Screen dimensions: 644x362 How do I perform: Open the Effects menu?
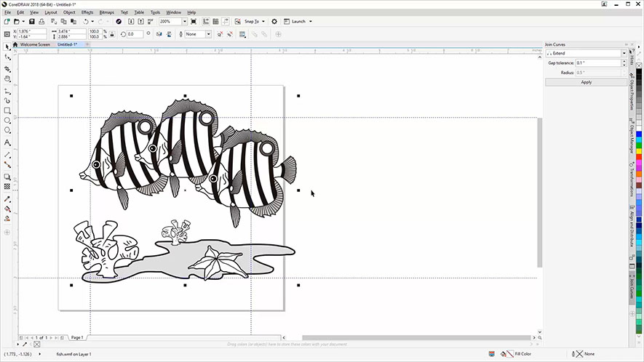coord(87,12)
